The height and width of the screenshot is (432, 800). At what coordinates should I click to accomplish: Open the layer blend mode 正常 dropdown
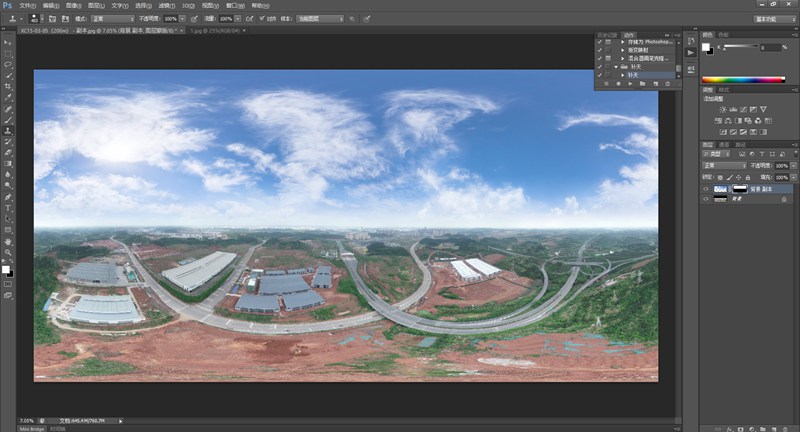[722, 166]
